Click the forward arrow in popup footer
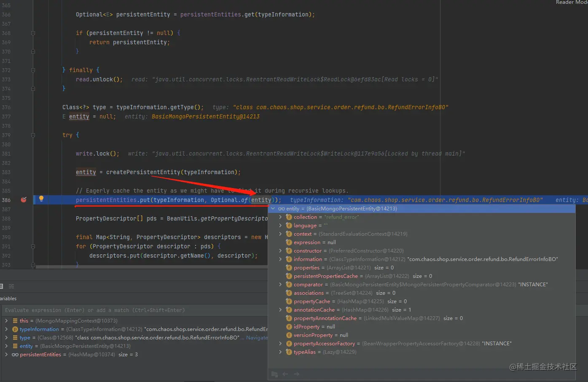Screen dimensions: 588x382 tap(296, 374)
